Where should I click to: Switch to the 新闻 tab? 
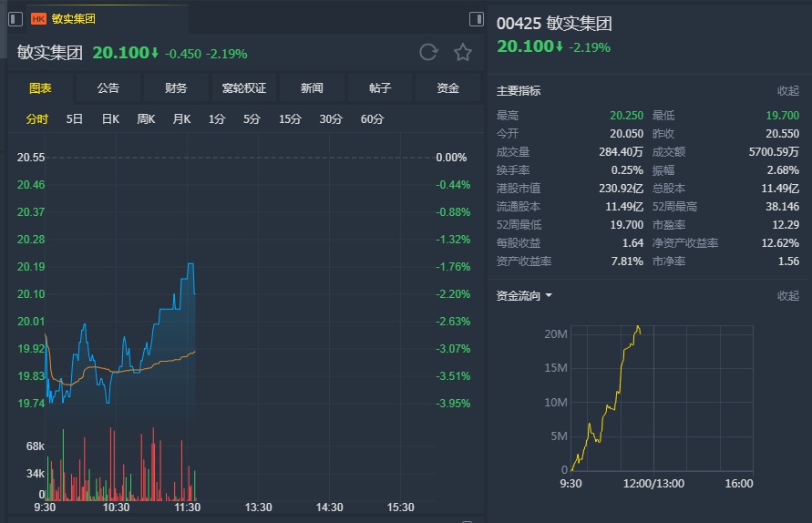coord(312,88)
